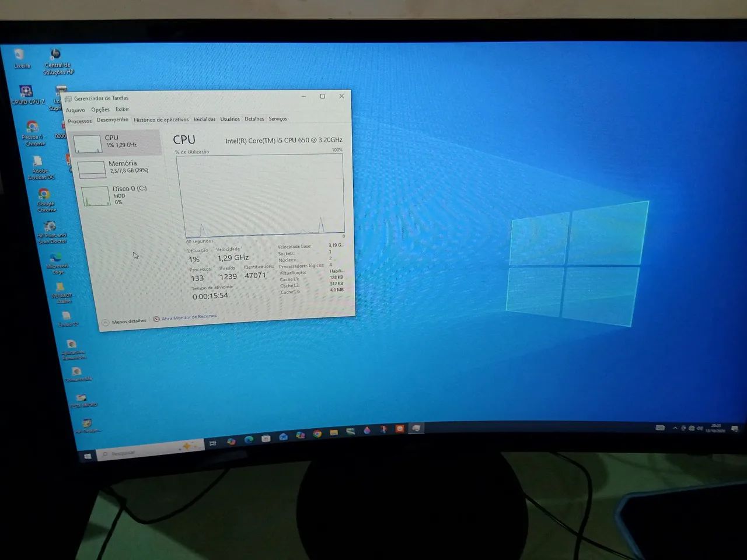This screenshot has height=560, width=747.
Task: Open the Opções menu
Action: coord(100,110)
